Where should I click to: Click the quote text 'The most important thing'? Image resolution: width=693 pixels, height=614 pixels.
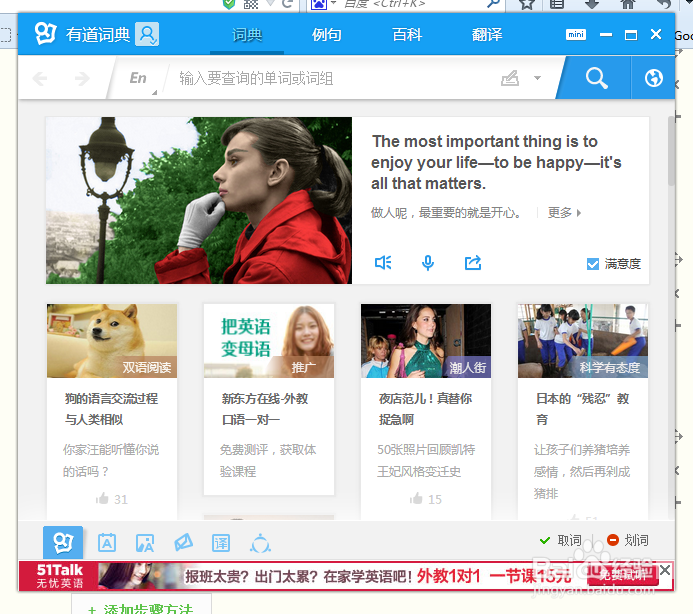[x=496, y=162]
